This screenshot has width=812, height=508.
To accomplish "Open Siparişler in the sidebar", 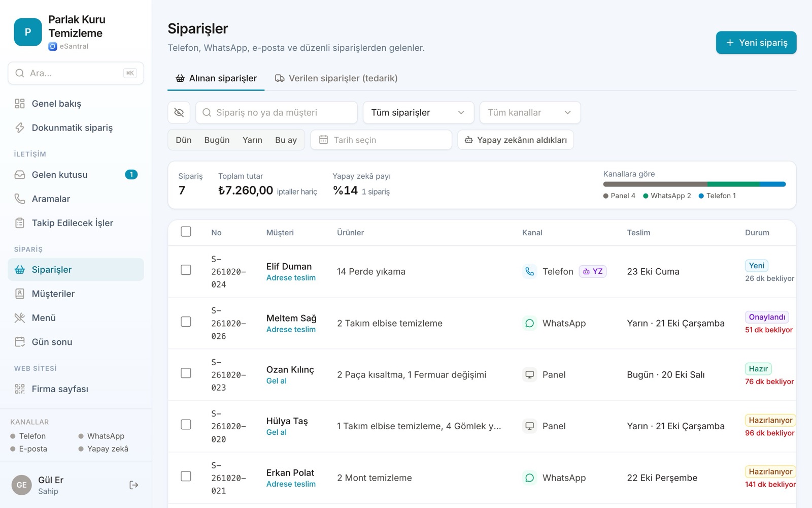I will click(x=76, y=270).
